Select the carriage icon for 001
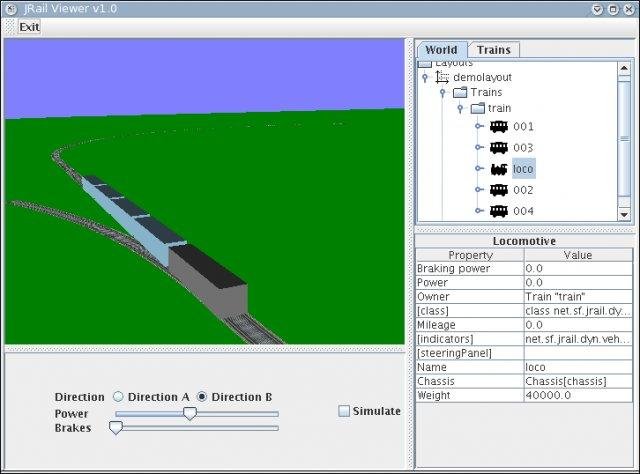This screenshot has height=474, width=640. click(x=499, y=127)
